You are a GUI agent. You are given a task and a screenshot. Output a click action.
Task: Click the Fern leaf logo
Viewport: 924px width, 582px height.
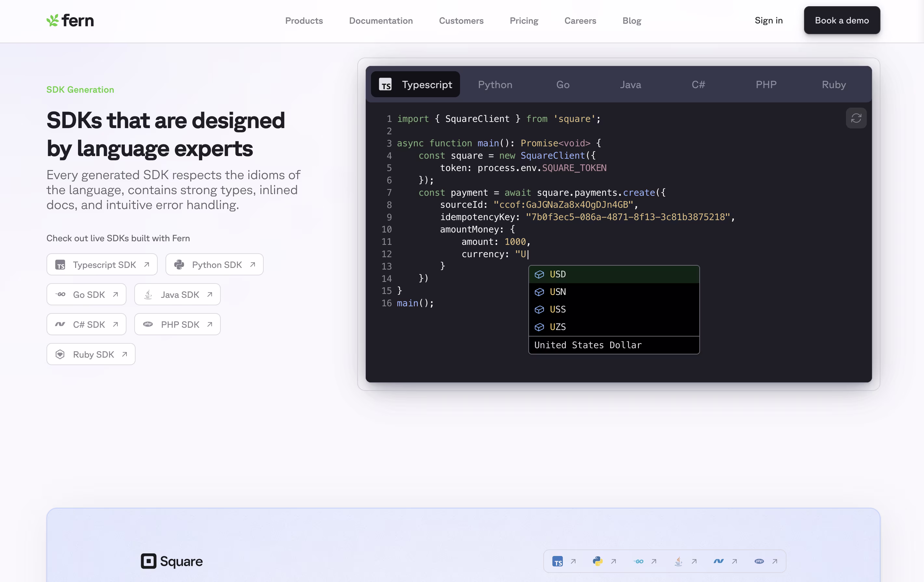coord(53,20)
